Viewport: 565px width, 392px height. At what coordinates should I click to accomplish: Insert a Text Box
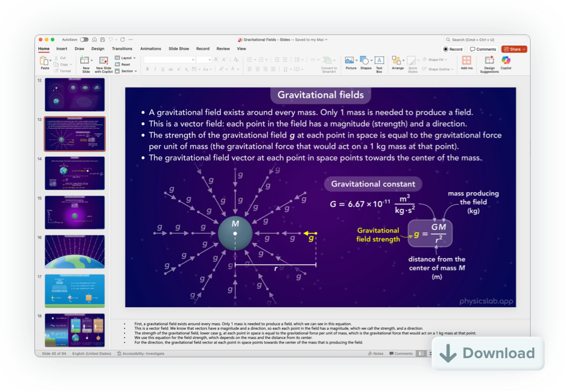pos(380,62)
